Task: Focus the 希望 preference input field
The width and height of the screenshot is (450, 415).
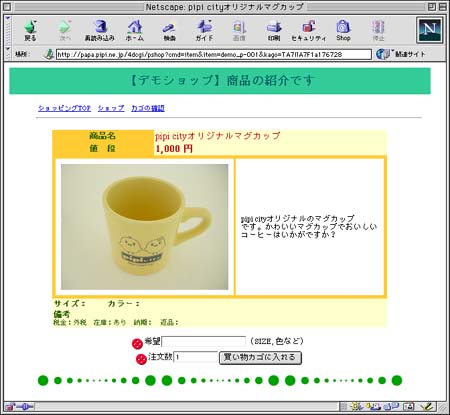Action: coord(204,341)
